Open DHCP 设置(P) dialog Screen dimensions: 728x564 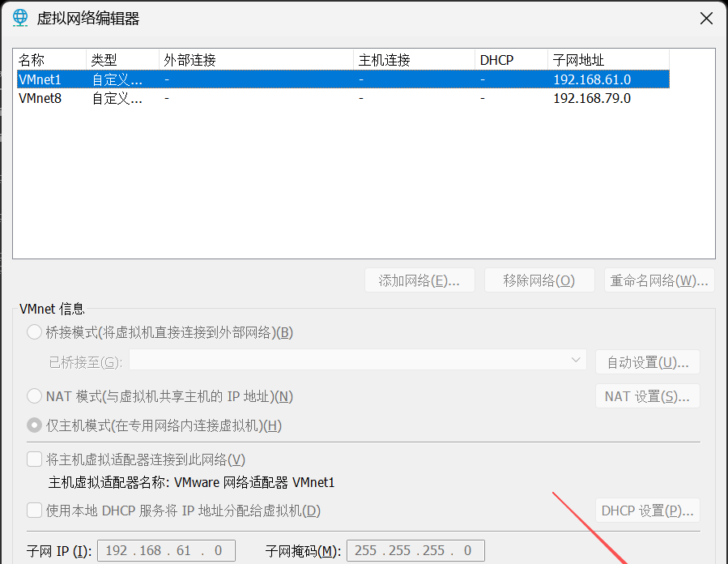[647, 511]
